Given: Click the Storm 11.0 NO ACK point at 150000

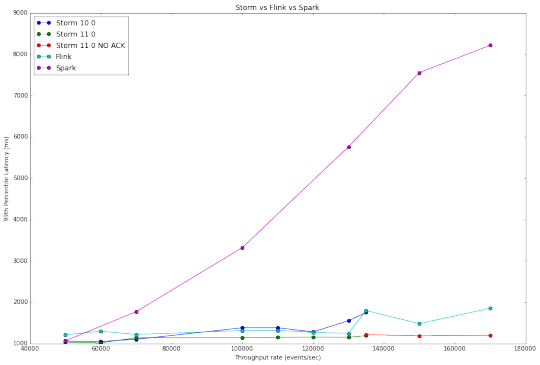Looking at the screenshot, I should pyautogui.click(x=419, y=336).
